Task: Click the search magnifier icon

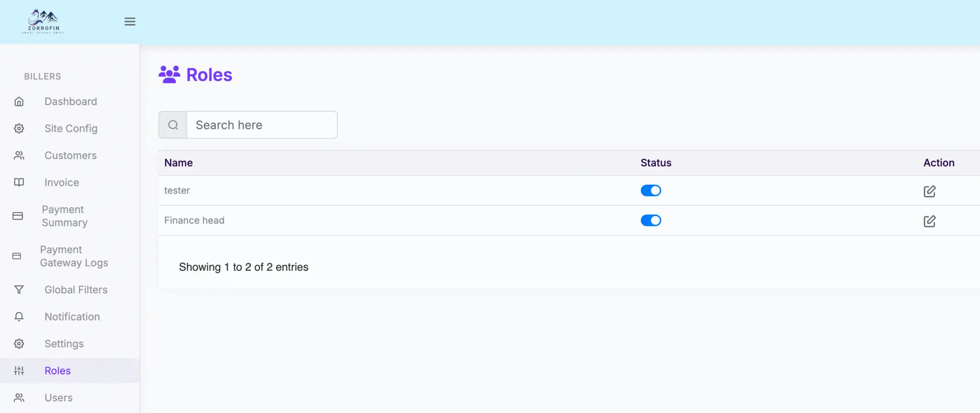Action: pos(173,125)
